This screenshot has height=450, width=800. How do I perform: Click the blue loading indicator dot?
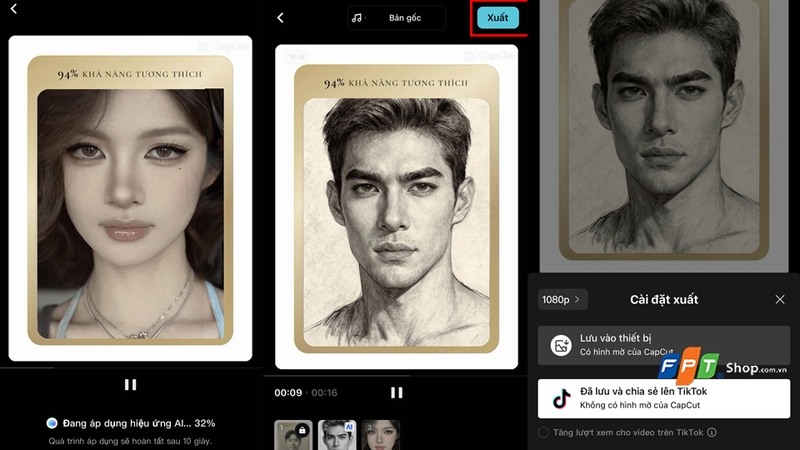click(52, 423)
